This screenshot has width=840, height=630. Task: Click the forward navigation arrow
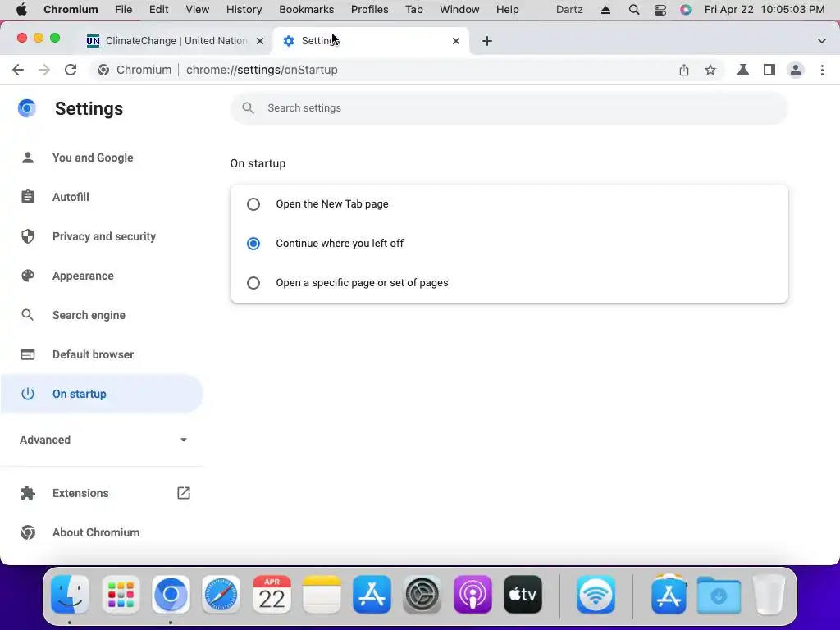click(44, 70)
